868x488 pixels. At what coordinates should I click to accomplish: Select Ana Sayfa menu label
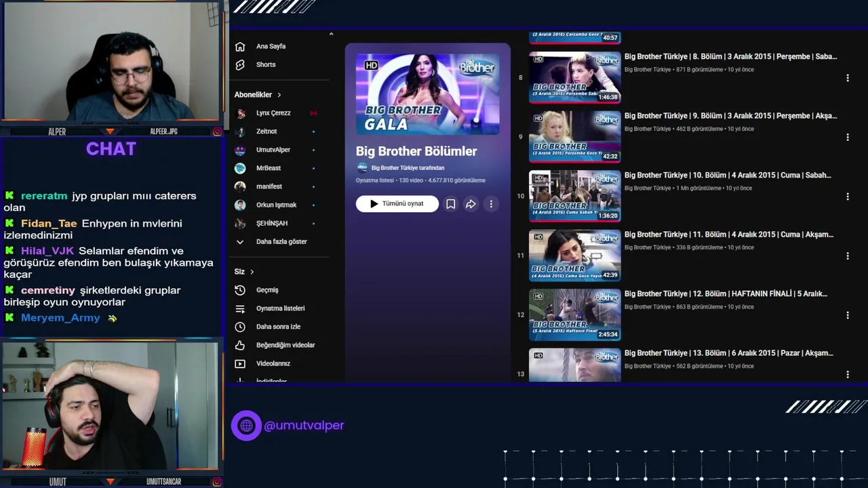tap(271, 47)
